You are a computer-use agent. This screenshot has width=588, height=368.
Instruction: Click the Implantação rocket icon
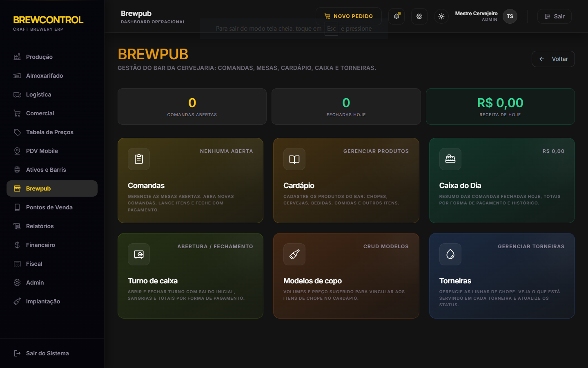tap(17, 301)
